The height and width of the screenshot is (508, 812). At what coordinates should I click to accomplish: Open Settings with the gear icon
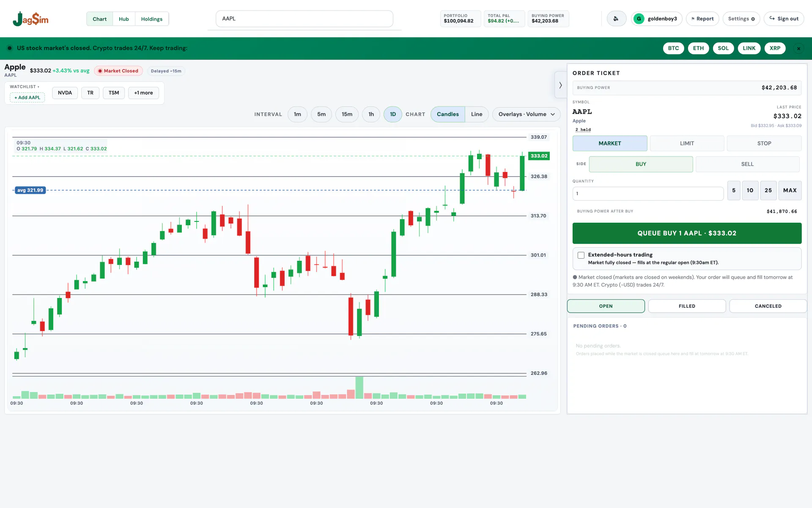point(741,19)
